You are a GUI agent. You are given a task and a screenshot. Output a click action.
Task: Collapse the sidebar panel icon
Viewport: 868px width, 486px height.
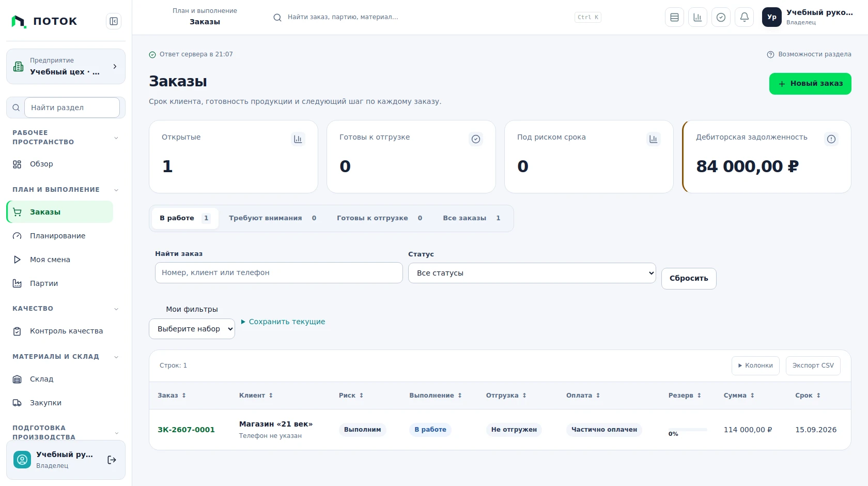(x=114, y=21)
